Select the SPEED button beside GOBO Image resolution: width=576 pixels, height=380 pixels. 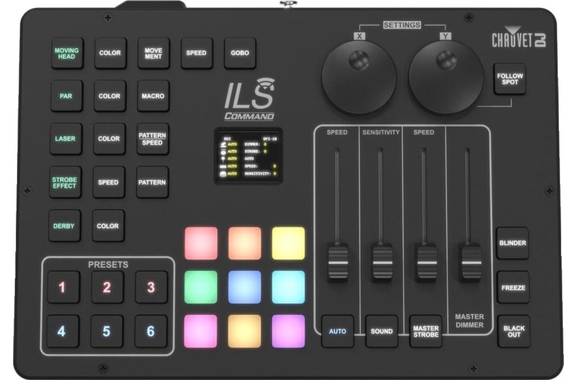tap(197, 53)
